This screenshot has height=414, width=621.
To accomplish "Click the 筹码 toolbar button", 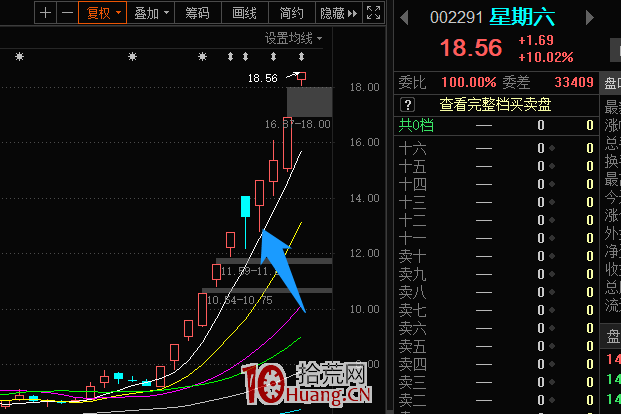I will [x=198, y=13].
